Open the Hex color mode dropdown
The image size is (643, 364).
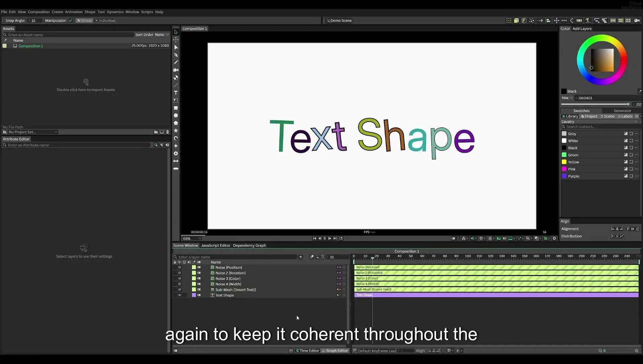(x=567, y=98)
